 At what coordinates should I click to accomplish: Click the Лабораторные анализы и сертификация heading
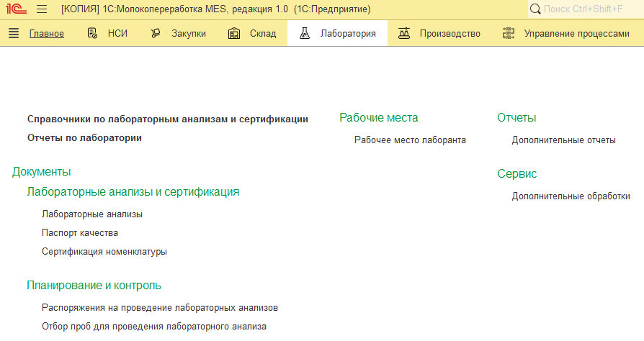(133, 192)
